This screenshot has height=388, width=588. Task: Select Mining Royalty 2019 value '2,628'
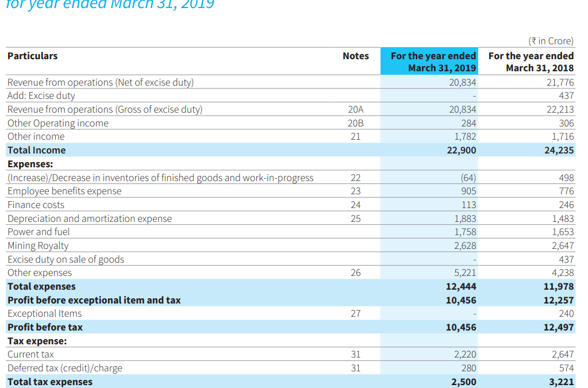pyautogui.click(x=465, y=245)
